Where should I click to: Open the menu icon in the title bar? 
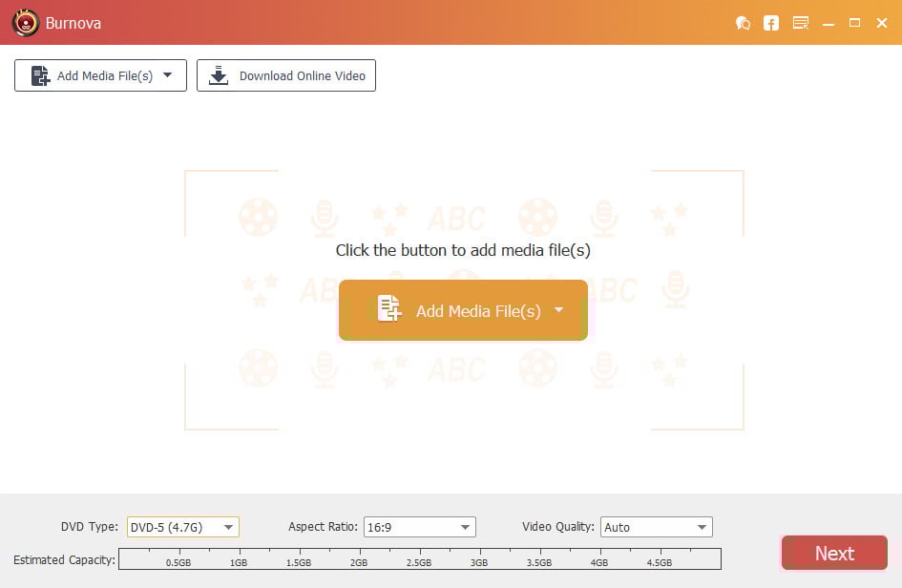click(x=800, y=23)
